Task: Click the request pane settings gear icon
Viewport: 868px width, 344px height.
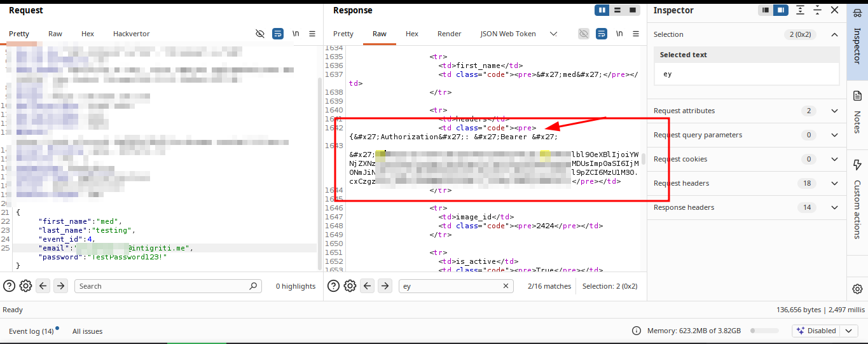Action: 25,286
